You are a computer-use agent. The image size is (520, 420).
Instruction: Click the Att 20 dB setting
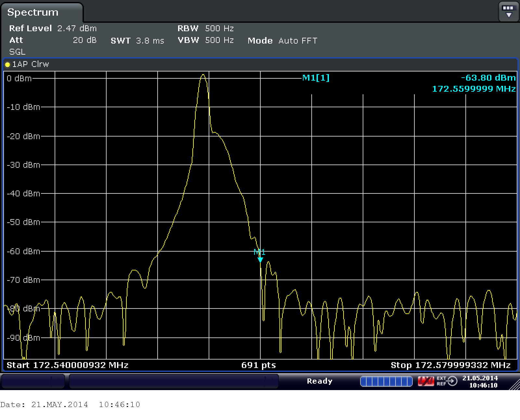pos(84,40)
